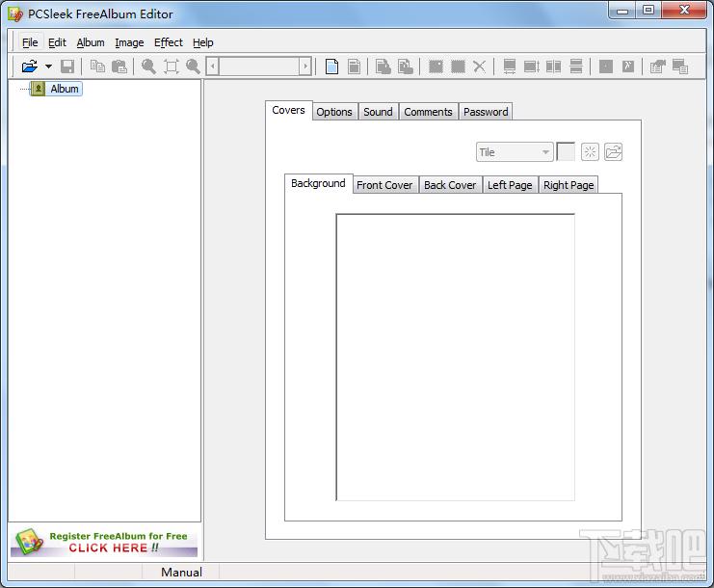Viewport: 714px width, 588px height.
Task: Switch to the Password tab
Action: coord(486,112)
